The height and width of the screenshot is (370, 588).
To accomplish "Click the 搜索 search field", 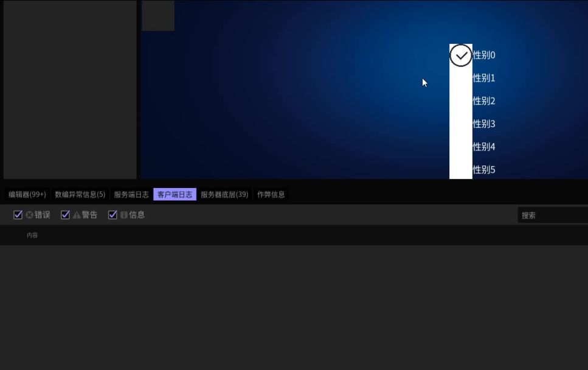I will pos(552,215).
